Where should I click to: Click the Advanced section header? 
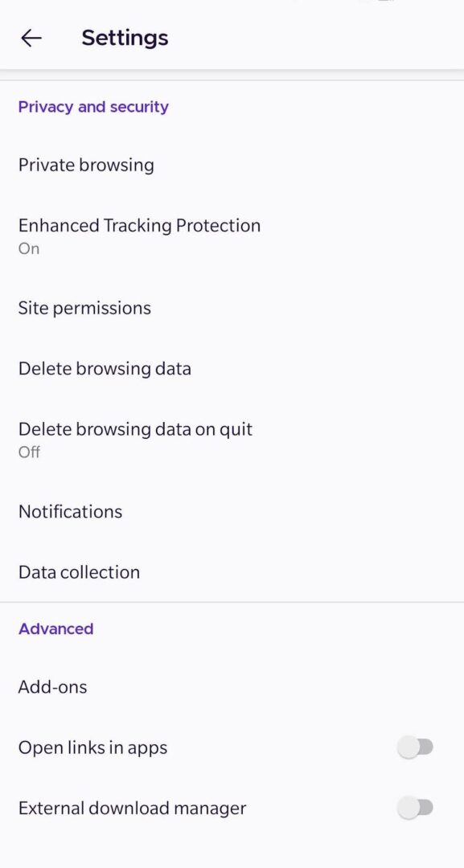coord(55,628)
